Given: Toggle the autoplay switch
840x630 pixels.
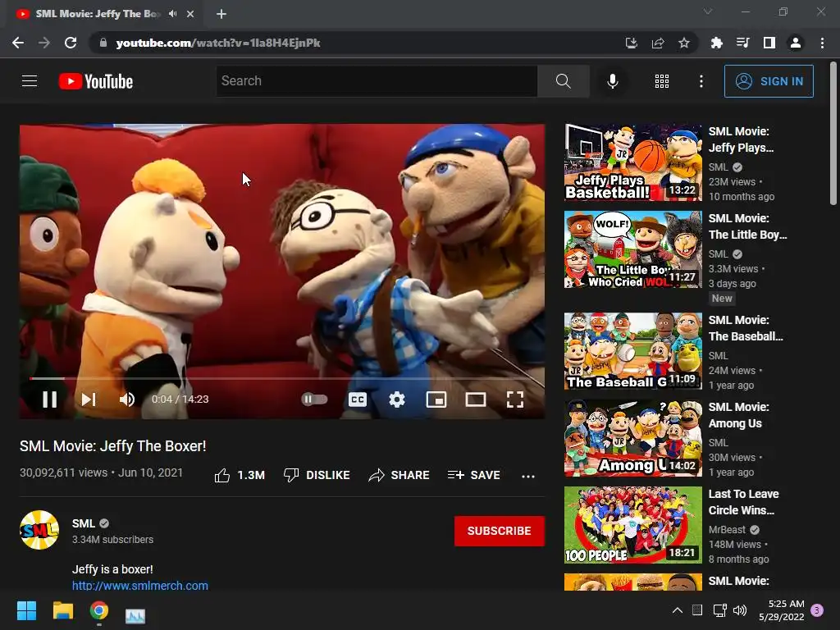Looking at the screenshot, I should pos(314,399).
